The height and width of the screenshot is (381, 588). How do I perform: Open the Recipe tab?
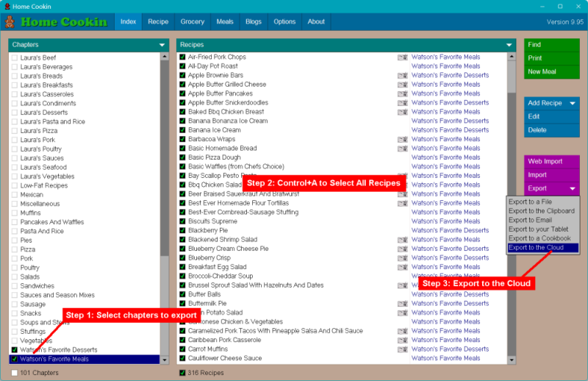(158, 22)
